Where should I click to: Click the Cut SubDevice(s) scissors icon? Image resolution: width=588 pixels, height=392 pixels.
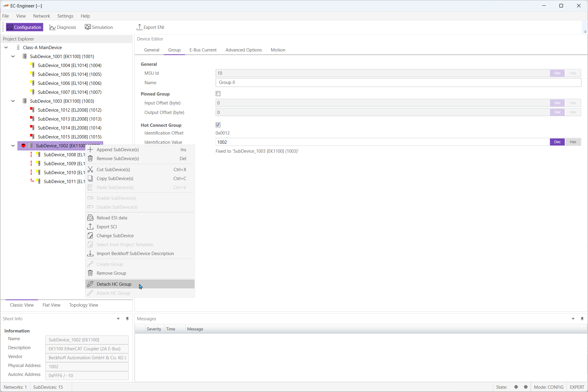[90, 169]
